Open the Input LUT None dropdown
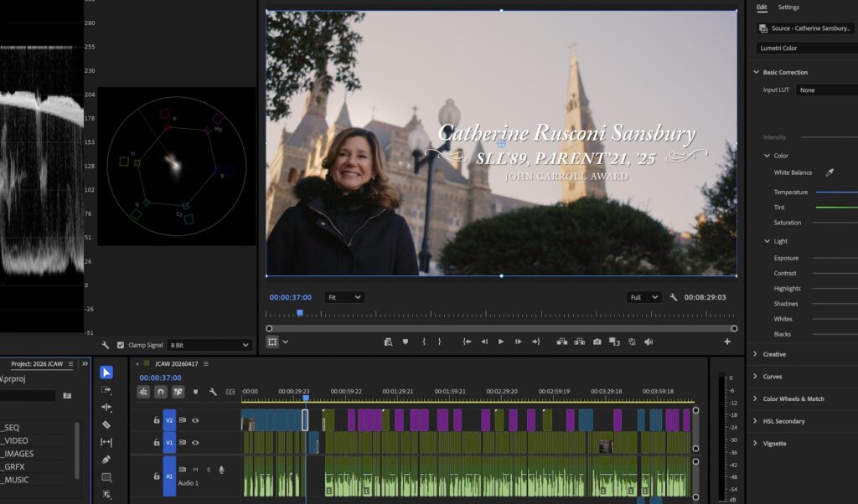This screenshot has height=504, width=858. point(826,90)
